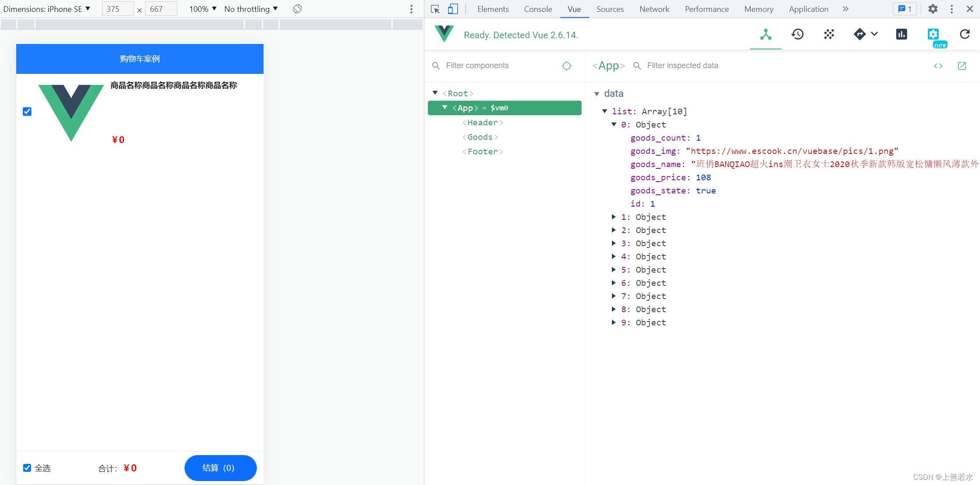Image resolution: width=980 pixels, height=485 pixels.
Task: Expand the 2: Object entry
Action: [x=614, y=230]
